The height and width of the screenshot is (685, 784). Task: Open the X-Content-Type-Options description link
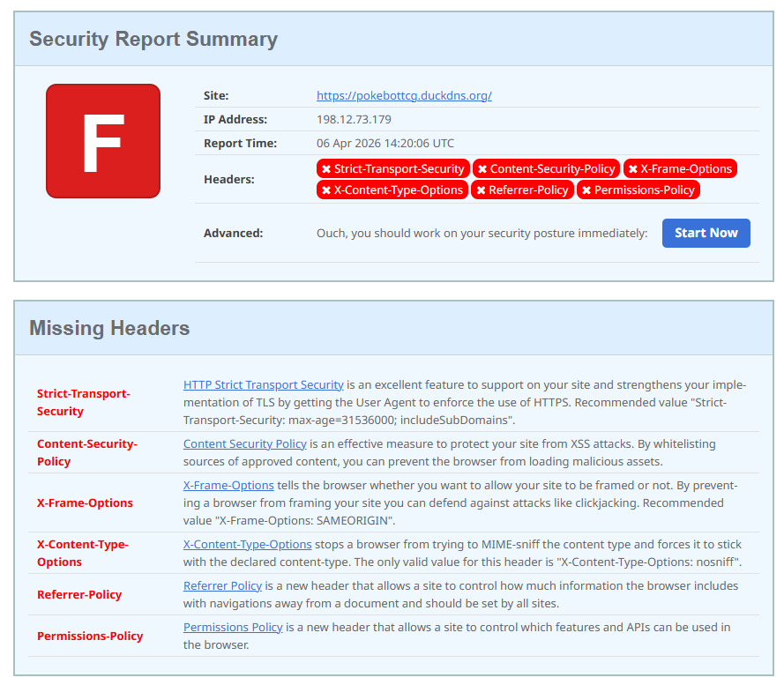click(x=248, y=545)
